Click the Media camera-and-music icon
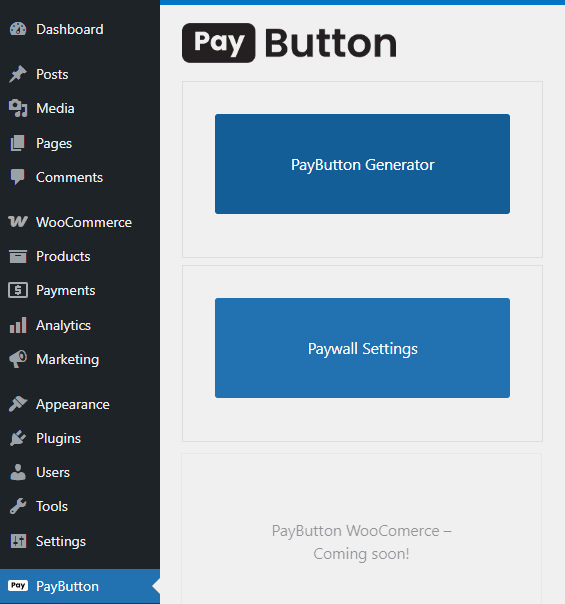This screenshot has height=604, width=565. point(18,108)
